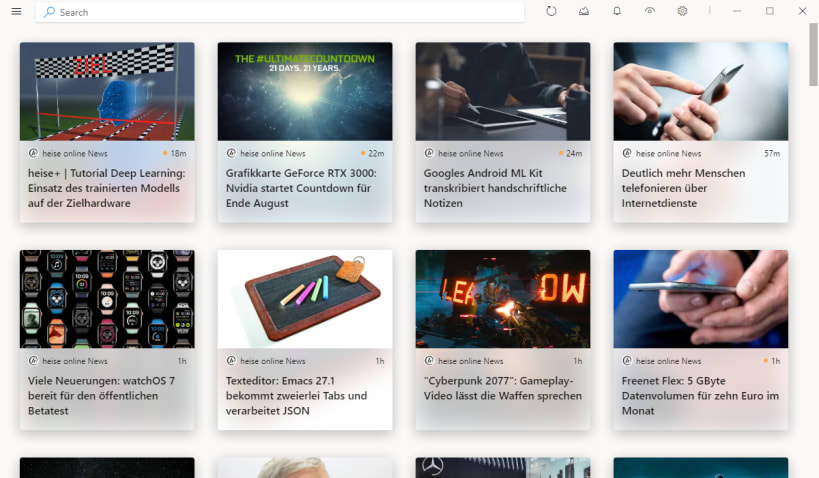Viewport: 819px width, 478px height.
Task: Click 'heise online News' on Internetdienste card
Action: click(x=669, y=154)
